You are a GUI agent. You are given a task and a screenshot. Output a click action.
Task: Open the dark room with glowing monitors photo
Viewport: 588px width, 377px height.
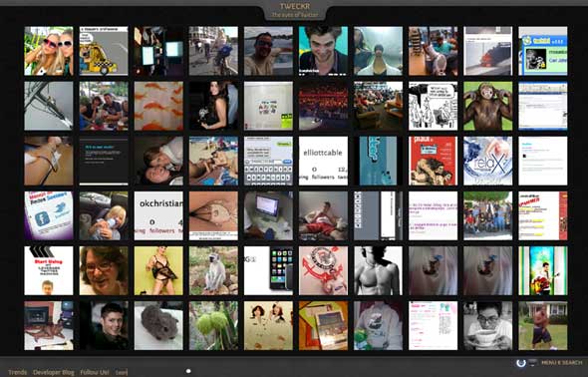tap(158, 51)
